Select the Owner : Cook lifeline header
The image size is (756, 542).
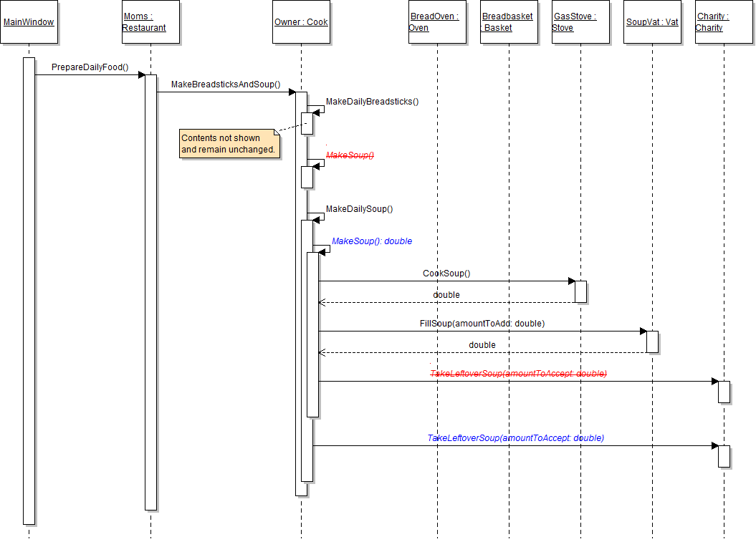(301, 22)
